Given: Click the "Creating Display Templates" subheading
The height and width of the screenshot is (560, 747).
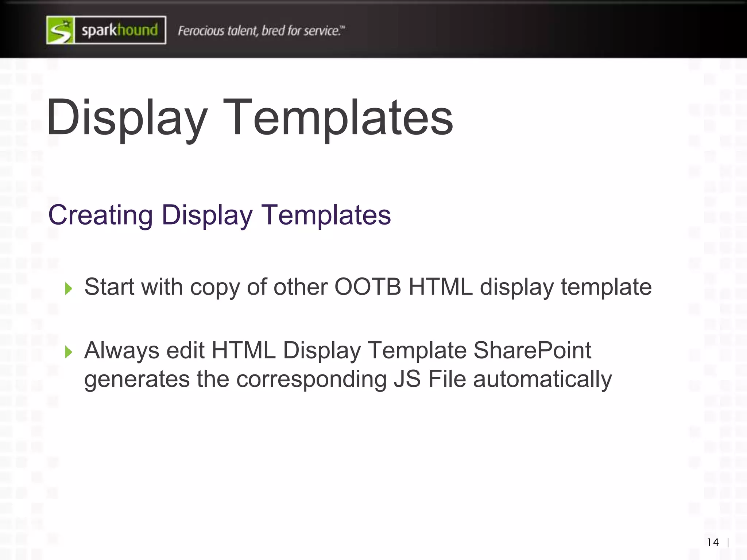Looking at the screenshot, I should (x=220, y=215).
